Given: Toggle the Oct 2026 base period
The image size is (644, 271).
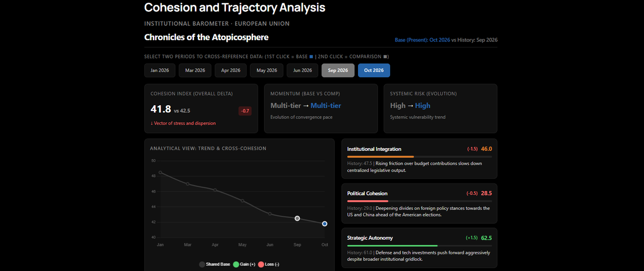Looking at the screenshot, I should [x=374, y=70].
